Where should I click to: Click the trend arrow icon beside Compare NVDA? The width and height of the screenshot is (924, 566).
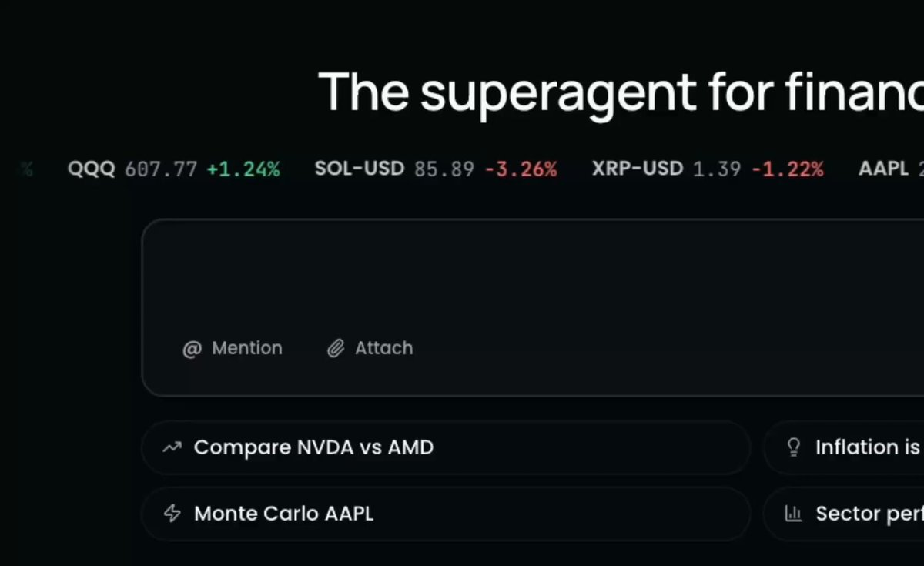(172, 447)
